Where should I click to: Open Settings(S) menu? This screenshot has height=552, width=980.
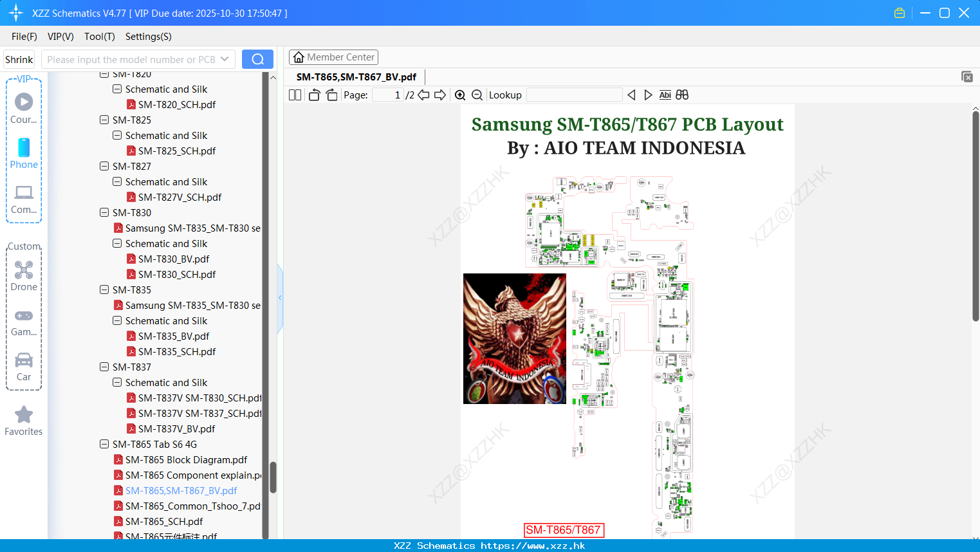tap(149, 37)
